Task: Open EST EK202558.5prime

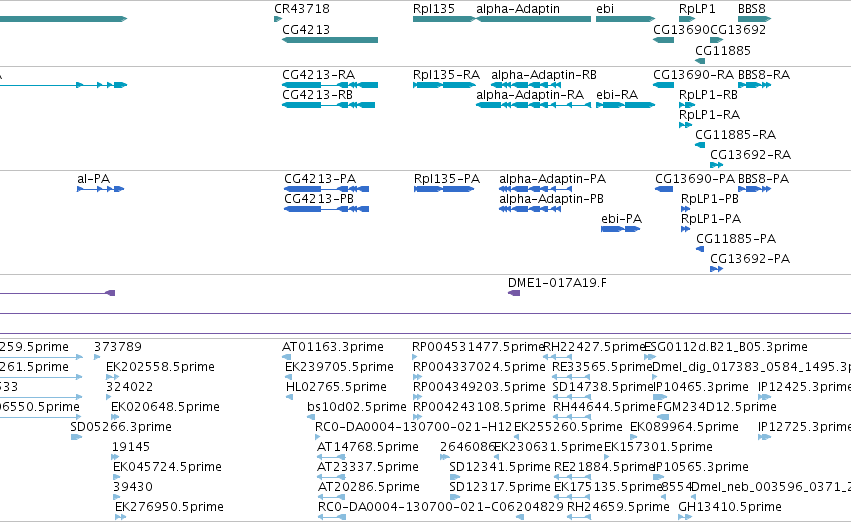Action: point(161,367)
